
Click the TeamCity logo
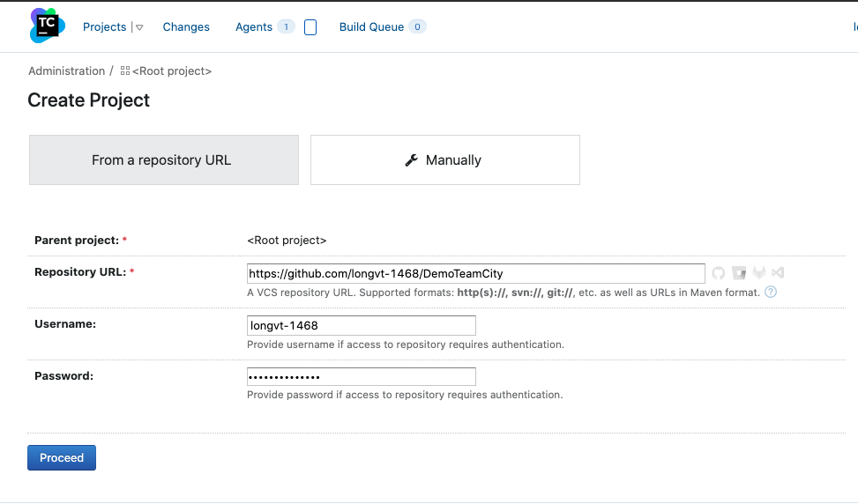coord(47,26)
